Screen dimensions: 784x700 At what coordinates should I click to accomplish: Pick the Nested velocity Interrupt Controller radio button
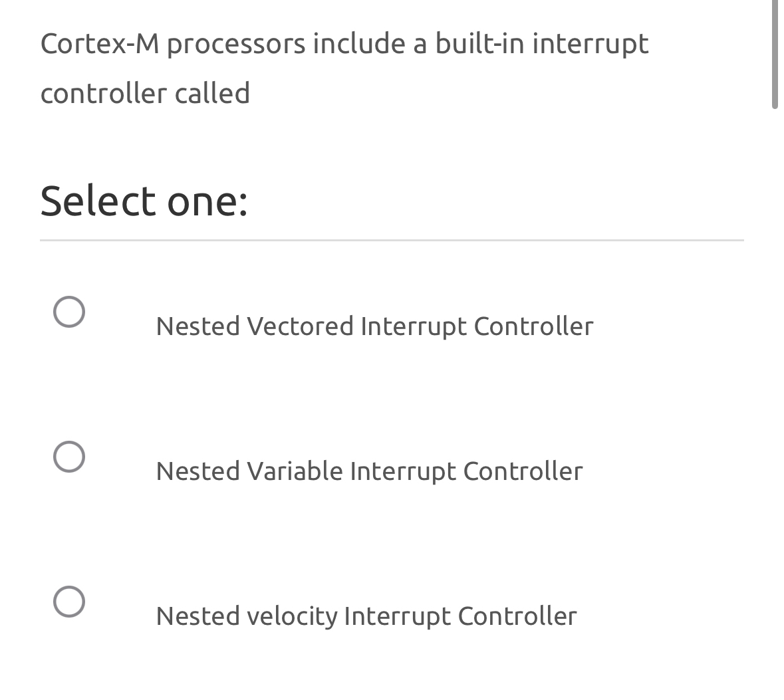69,602
